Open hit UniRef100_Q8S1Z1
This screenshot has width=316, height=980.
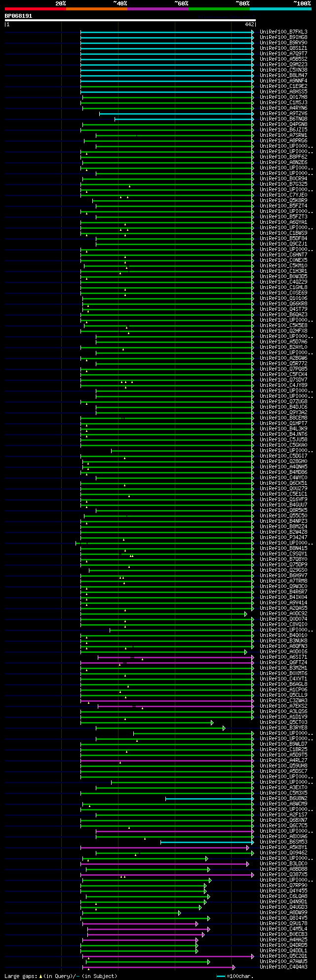click(283, 48)
